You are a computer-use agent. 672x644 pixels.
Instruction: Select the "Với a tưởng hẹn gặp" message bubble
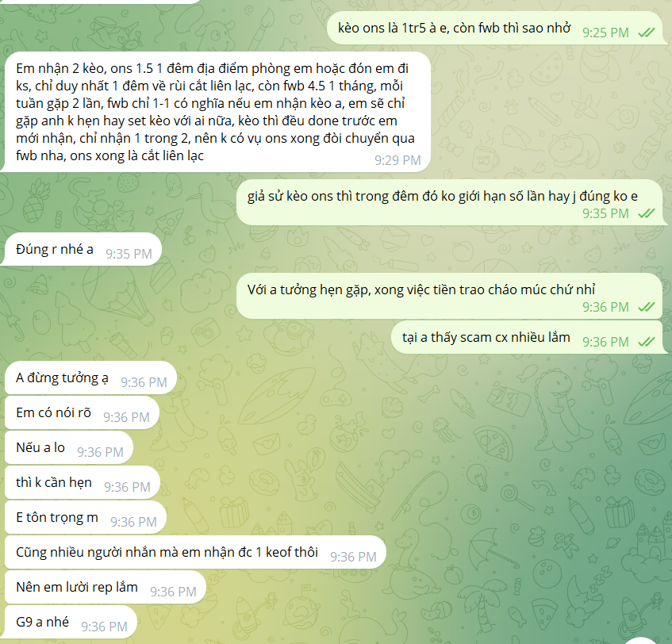(449, 296)
